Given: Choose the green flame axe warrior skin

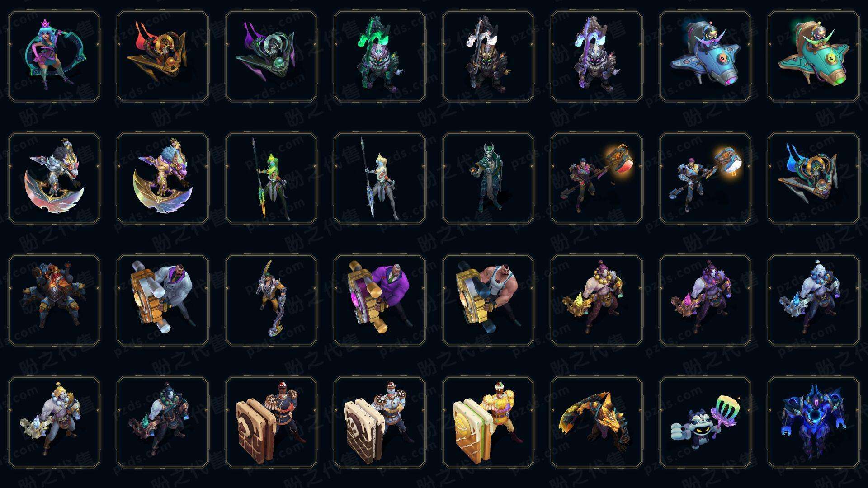Looking at the screenshot, I should pos(380,56).
